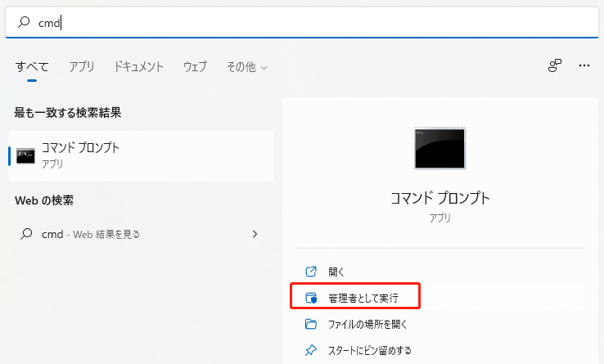This screenshot has height=364, width=604.
Task: Select the ウェブ filter tab
Action: pyautogui.click(x=195, y=66)
